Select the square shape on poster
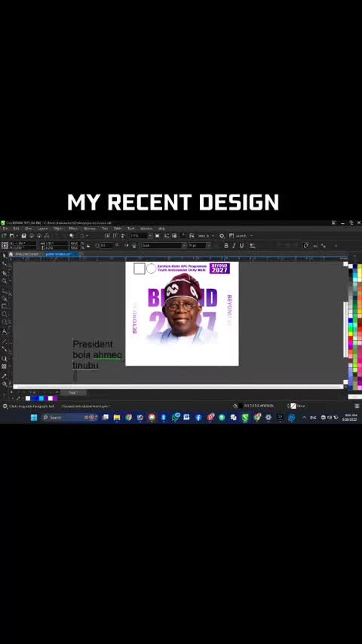This screenshot has width=362, height=644. 140,268
